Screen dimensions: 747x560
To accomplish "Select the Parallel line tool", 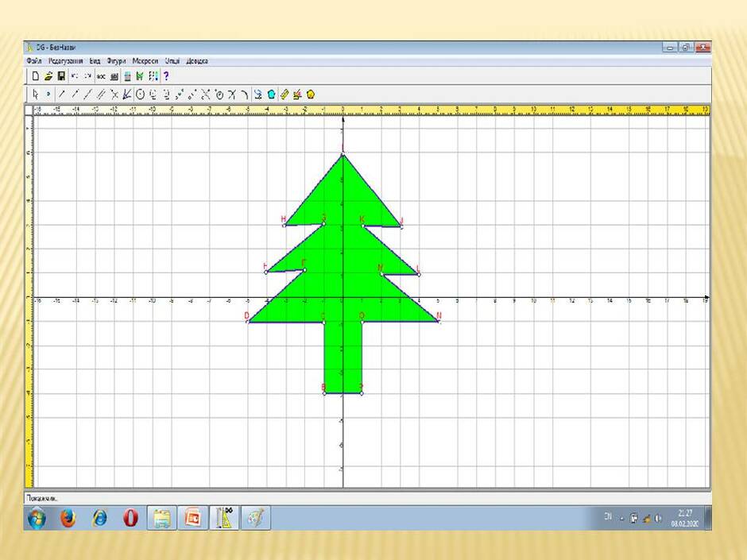I will [101, 95].
